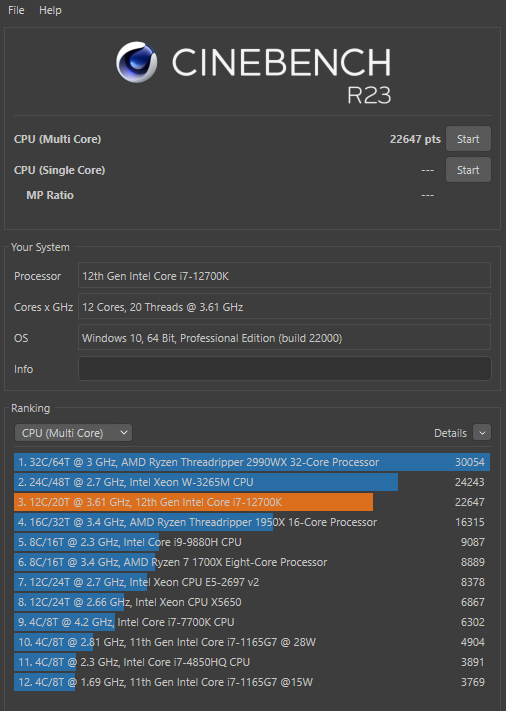Select the Threadripper 2990WX ranking entry

pos(252,462)
